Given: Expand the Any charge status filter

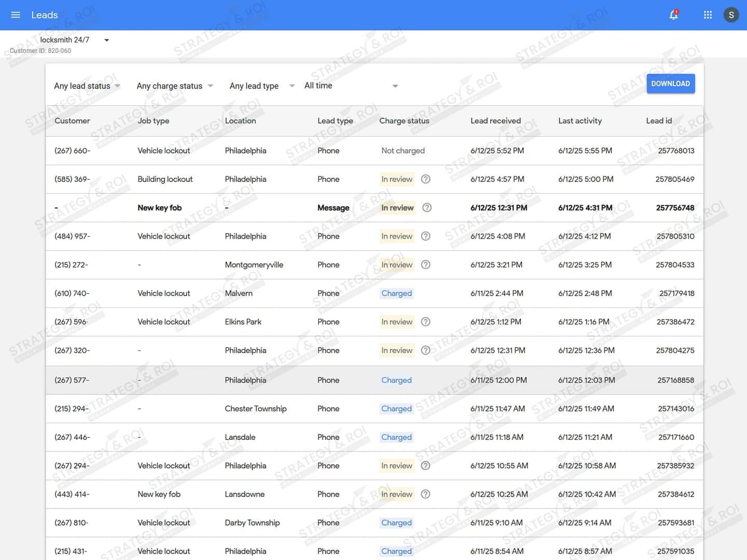Looking at the screenshot, I should pyautogui.click(x=174, y=86).
